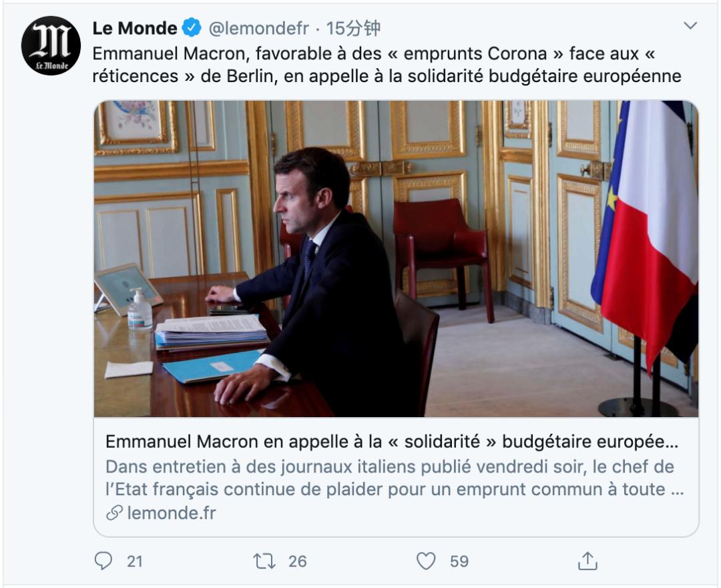The height and width of the screenshot is (588, 721).
Task: Open the @lemondefr handle
Action: (259, 28)
